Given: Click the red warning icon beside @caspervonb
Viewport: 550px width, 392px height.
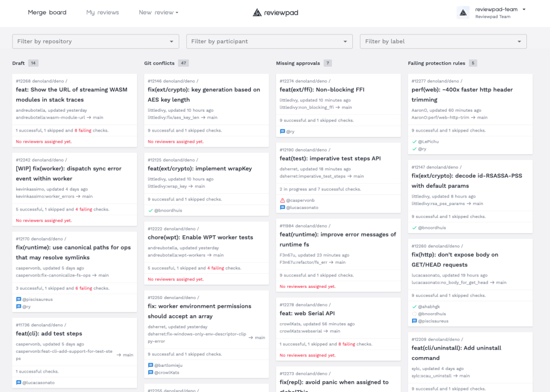Looking at the screenshot, I should [283, 200].
